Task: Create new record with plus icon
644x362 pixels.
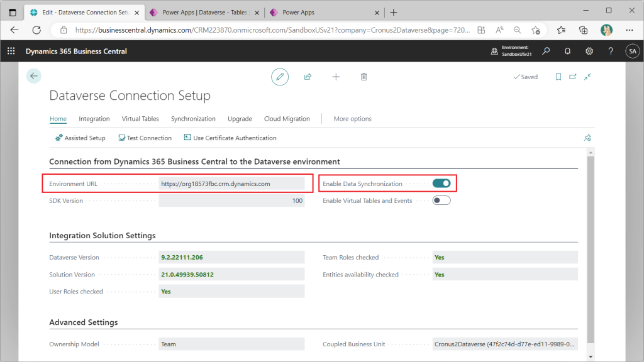Action: coord(336,77)
